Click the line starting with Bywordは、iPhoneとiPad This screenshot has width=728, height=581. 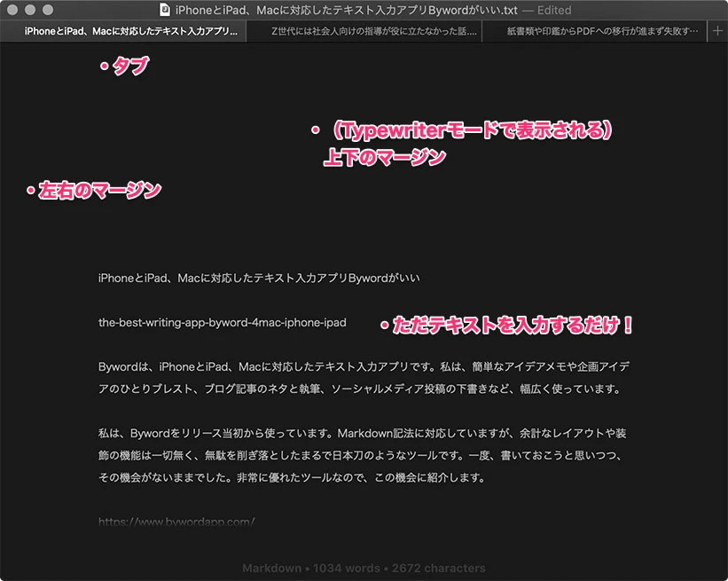pyautogui.click(x=364, y=366)
